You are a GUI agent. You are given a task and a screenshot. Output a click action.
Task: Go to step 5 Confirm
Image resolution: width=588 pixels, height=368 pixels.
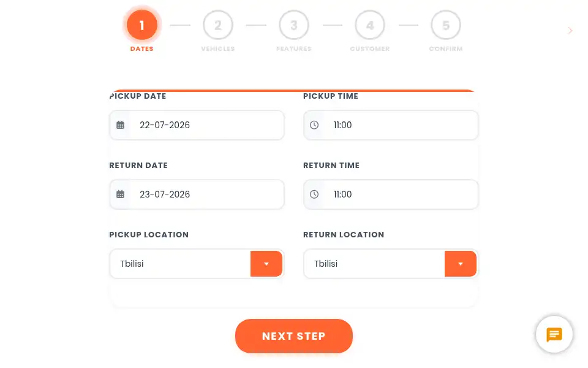pyautogui.click(x=446, y=25)
